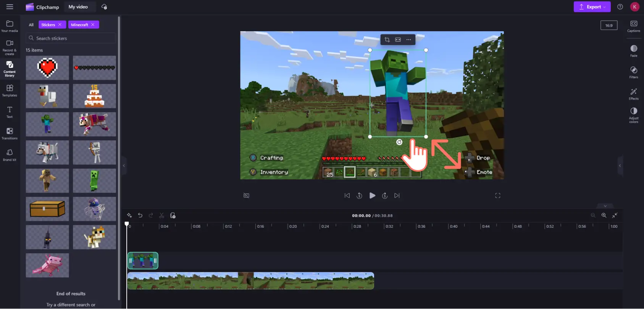Remove the Minecraft filter tag

pyautogui.click(x=92, y=24)
